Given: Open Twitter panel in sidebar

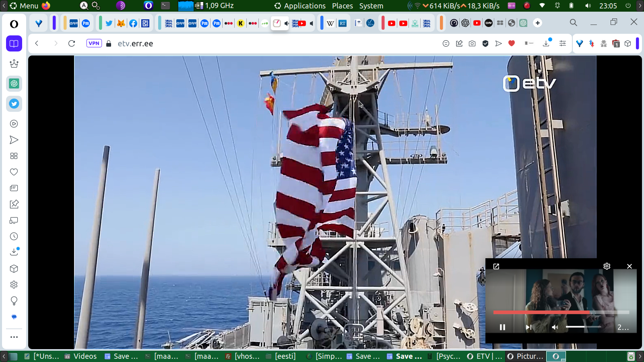Looking at the screenshot, I should [x=14, y=104].
